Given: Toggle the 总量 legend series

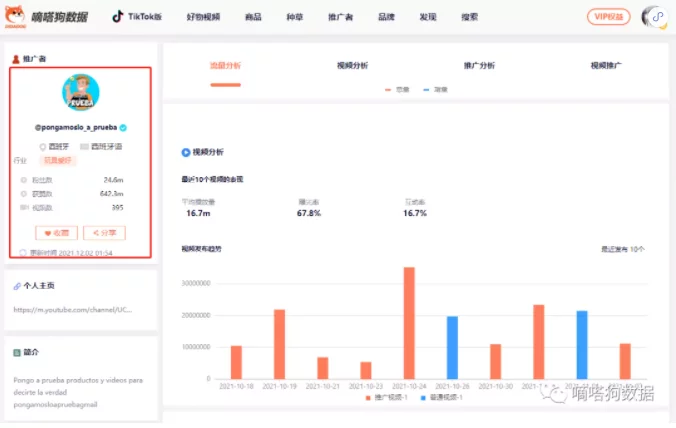Looking at the screenshot, I should click(397, 90).
